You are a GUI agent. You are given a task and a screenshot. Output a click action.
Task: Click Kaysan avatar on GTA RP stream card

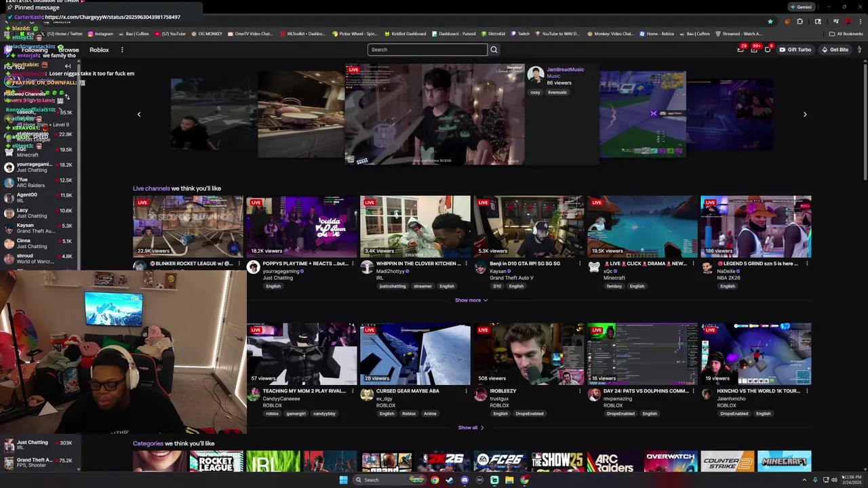coord(481,267)
